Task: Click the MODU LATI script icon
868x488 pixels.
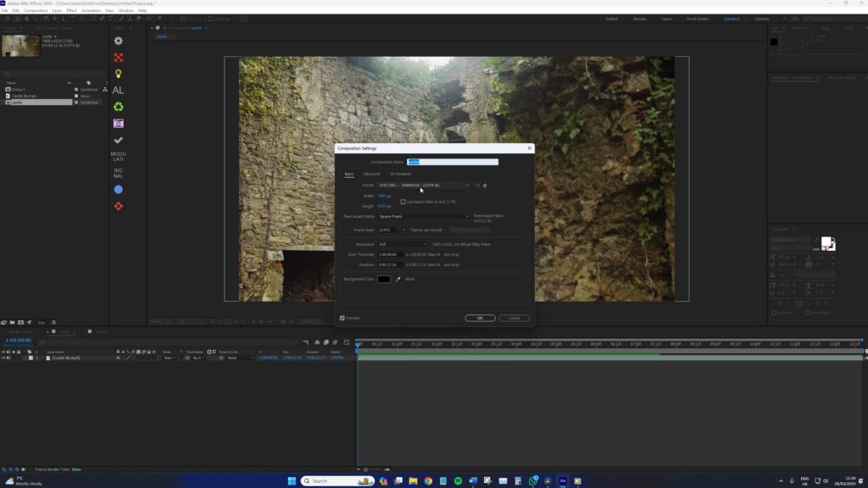Action: (118, 157)
